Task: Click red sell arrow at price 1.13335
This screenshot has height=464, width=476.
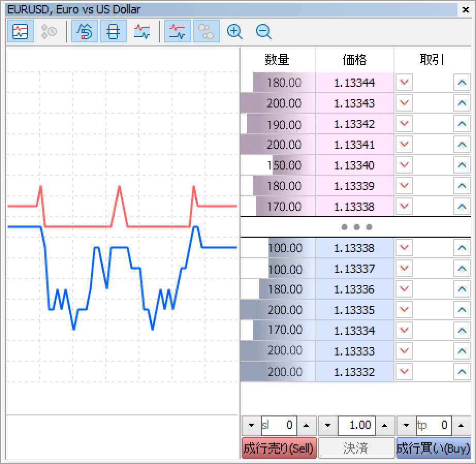Action: [x=404, y=310]
